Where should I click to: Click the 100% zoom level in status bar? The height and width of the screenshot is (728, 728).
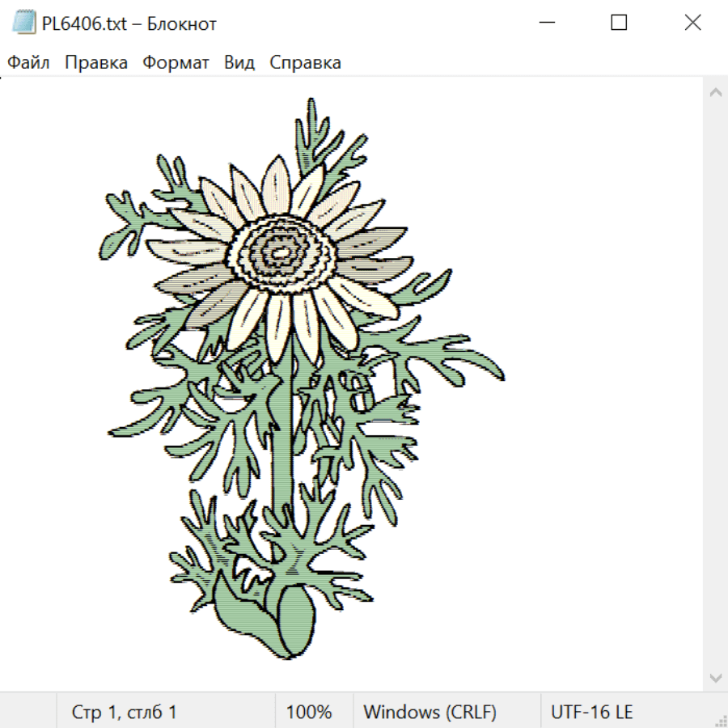(309, 713)
